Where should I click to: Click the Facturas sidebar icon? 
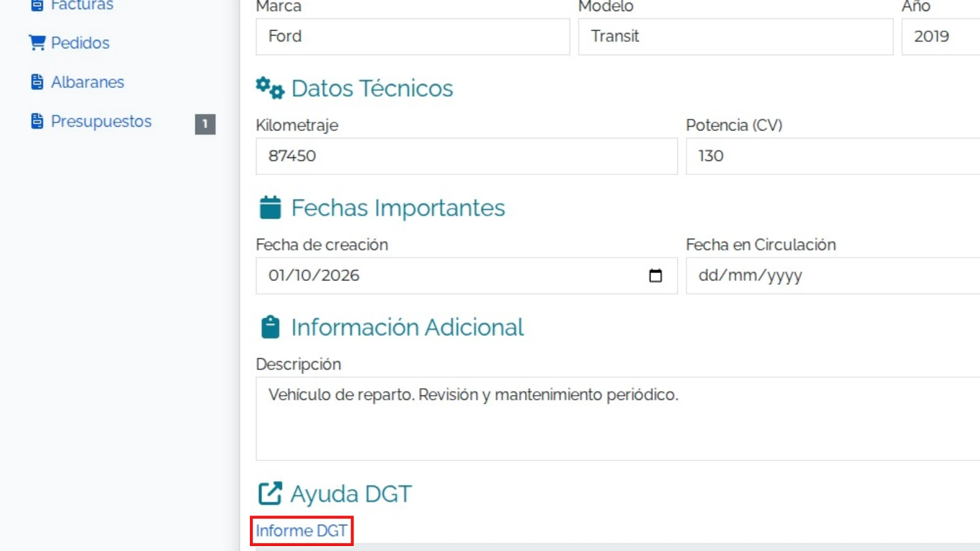click(x=37, y=6)
